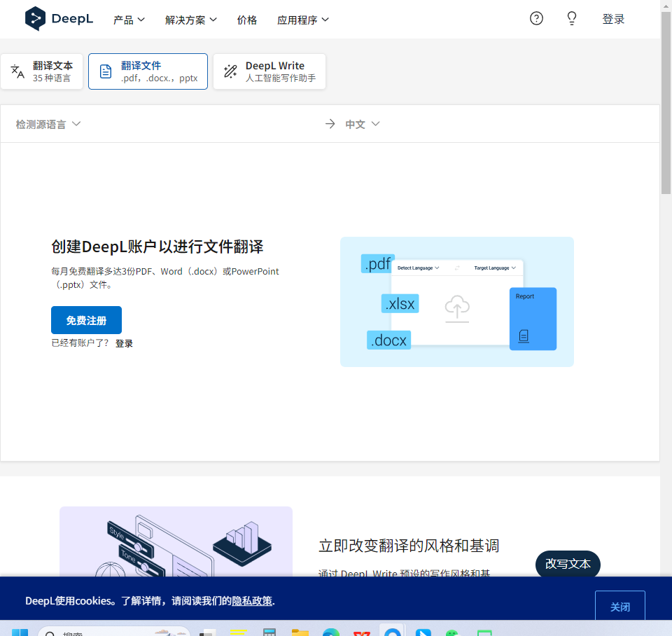Click the Style and Tone illustration image

[176, 541]
